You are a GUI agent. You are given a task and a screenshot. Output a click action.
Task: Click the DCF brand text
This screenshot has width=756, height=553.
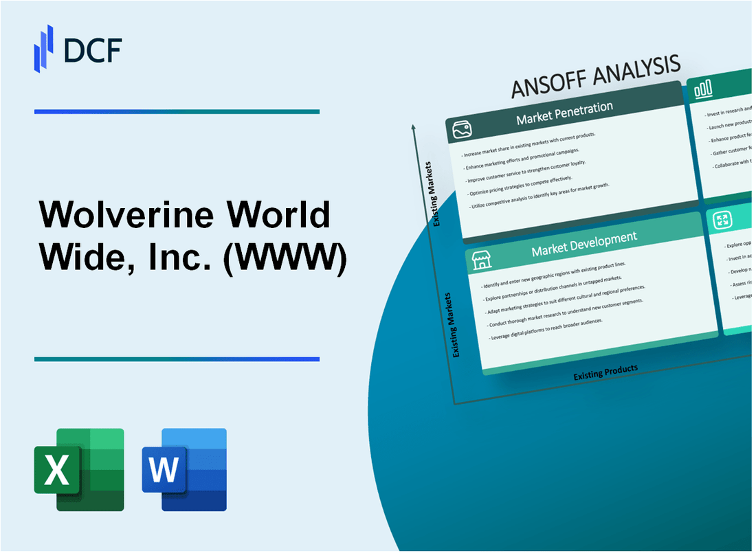[93, 51]
